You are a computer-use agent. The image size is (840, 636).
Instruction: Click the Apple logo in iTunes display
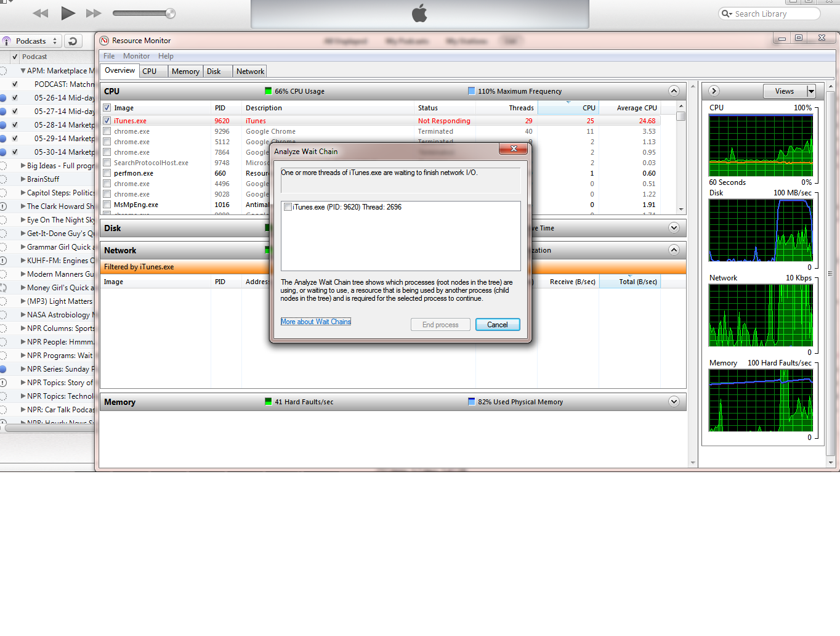tap(419, 13)
